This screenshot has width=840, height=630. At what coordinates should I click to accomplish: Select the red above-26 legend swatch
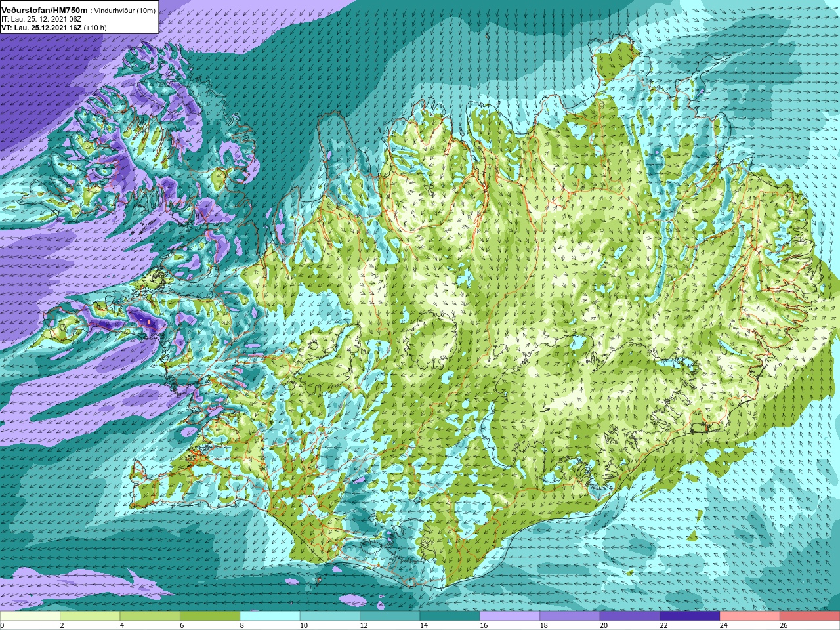coord(810,616)
